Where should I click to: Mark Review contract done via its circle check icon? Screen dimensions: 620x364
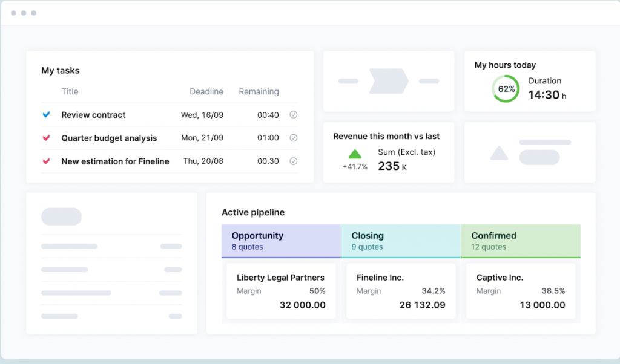tap(294, 115)
